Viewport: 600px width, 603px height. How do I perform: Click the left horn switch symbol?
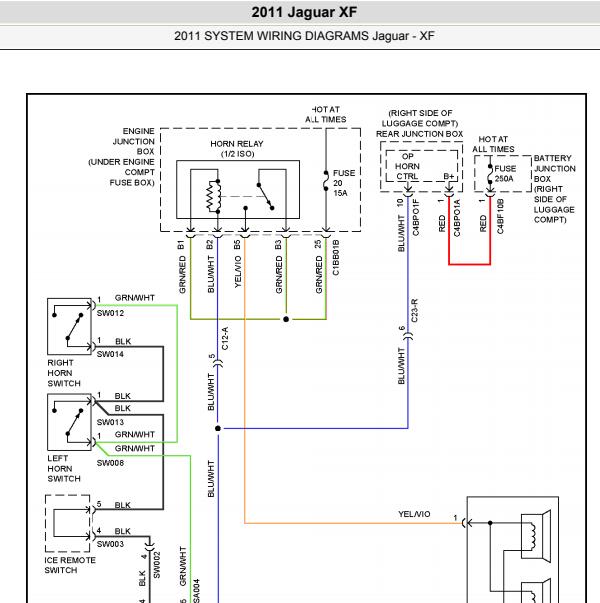(x=69, y=422)
